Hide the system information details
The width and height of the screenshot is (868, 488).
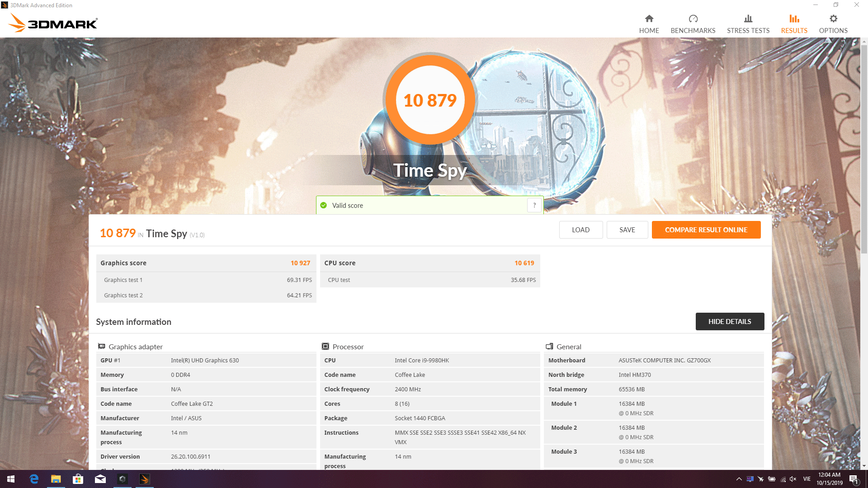729,321
